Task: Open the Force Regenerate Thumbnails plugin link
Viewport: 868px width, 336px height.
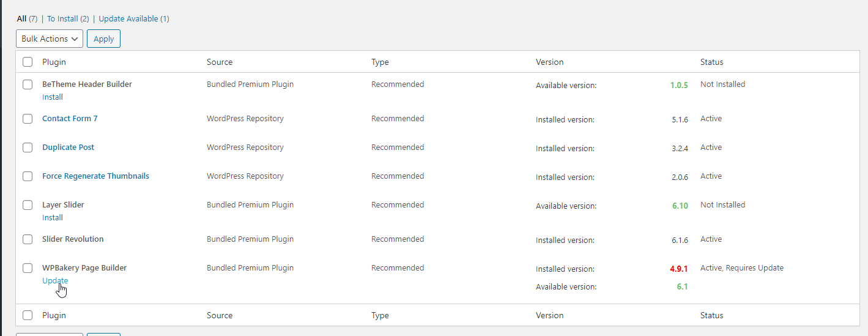Action: pyautogui.click(x=95, y=176)
